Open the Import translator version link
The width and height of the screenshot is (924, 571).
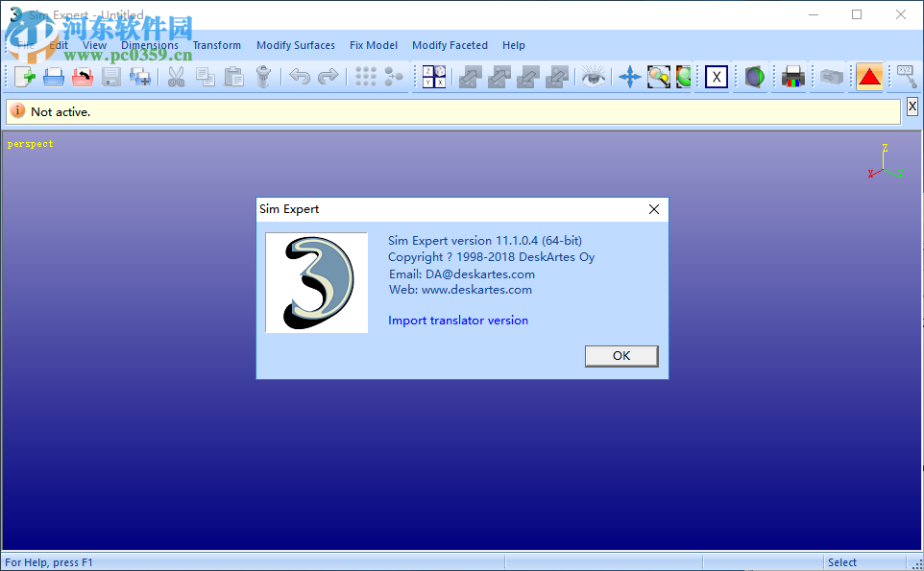click(x=458, y=320)
